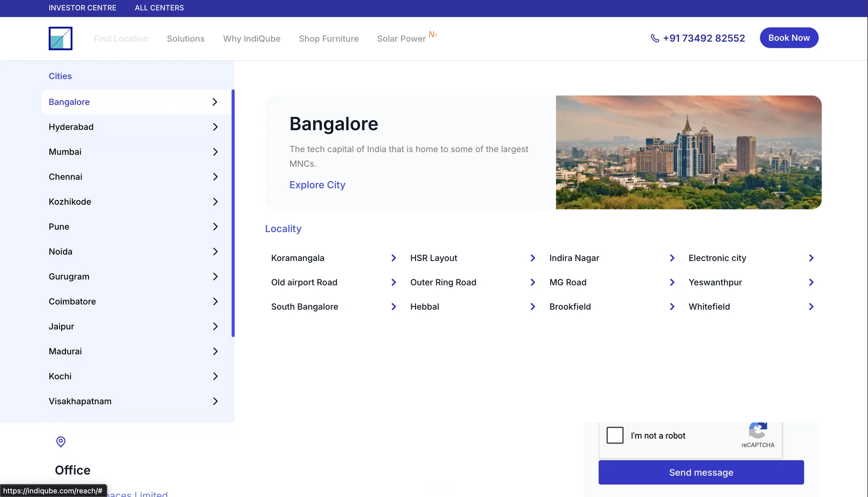This screenshot has width=868, height=497.
Task: Call the +91 73492 82552 number link
Action: (704, 38)
